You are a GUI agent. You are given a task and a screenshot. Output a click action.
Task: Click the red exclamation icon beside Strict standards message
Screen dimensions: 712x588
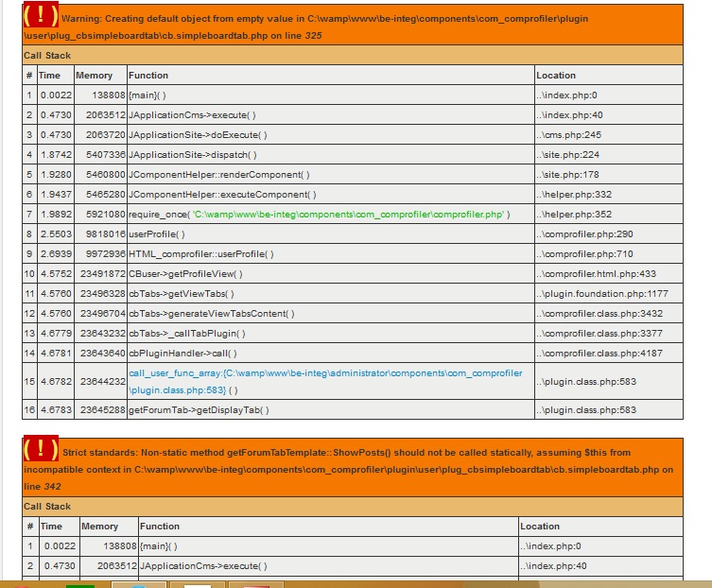coord(41,449)
